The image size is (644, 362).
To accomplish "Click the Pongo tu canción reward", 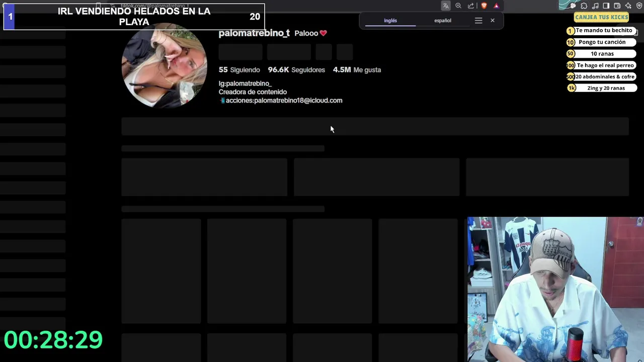I will tap(601, 42).
